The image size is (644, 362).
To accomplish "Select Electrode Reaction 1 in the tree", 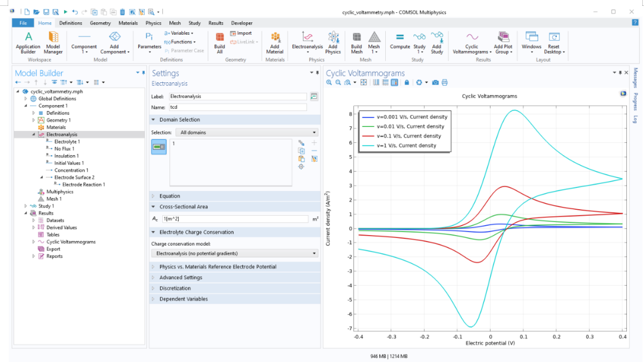I will point(84,185).
